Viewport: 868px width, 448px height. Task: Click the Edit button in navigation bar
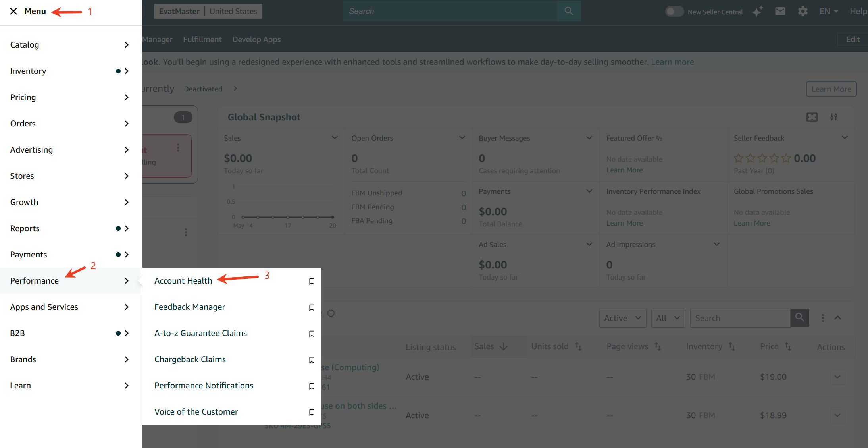coord(853,39)
